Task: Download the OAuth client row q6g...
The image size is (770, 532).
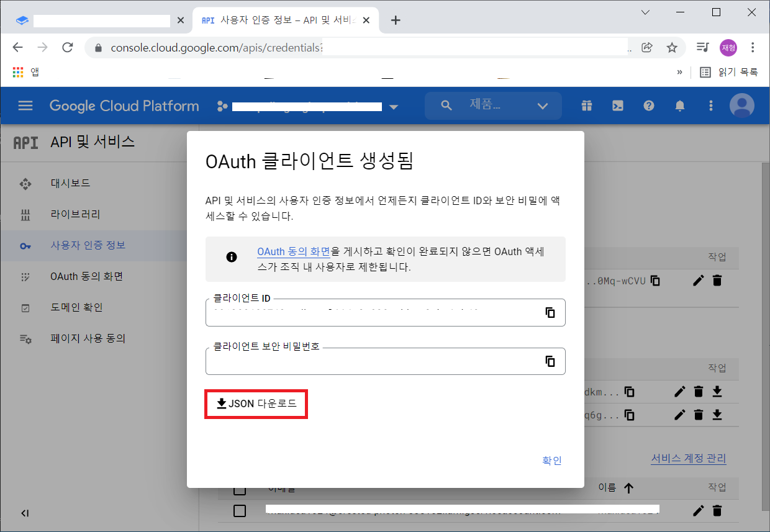Action: 717,415
